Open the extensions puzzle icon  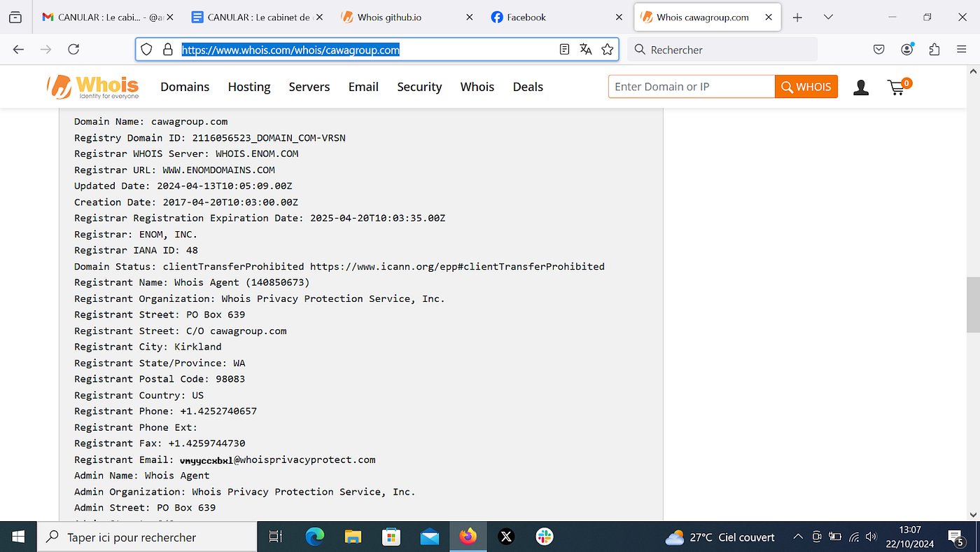934,50
